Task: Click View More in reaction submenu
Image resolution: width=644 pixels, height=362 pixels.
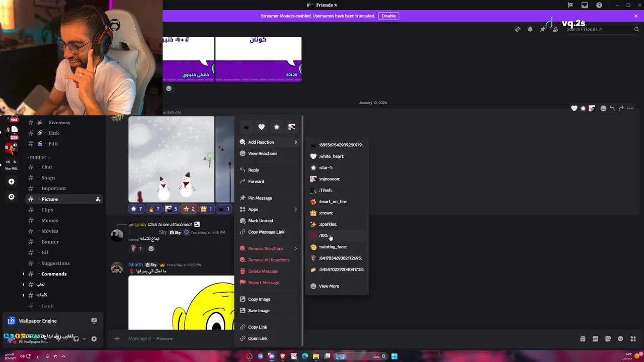Action: point(337,286)
